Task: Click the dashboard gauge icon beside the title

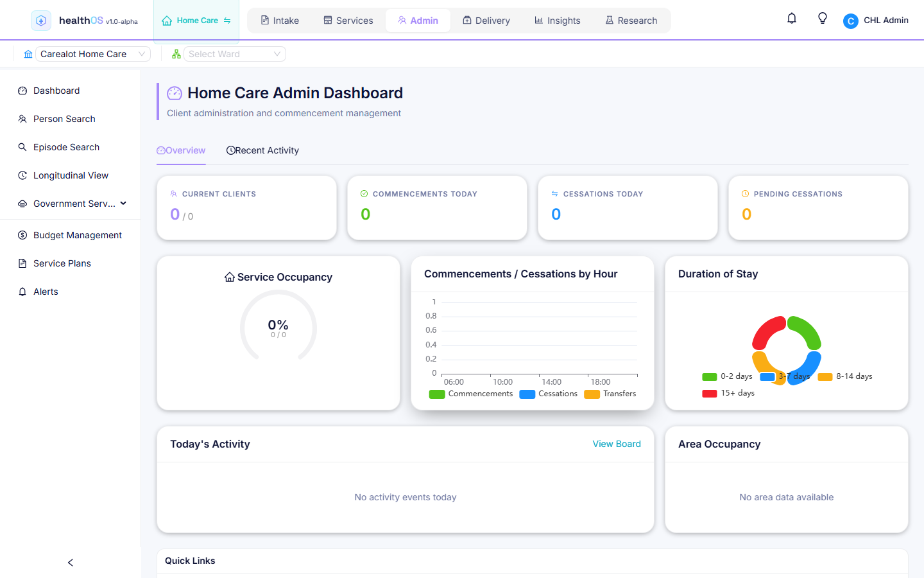Action: 175,93
